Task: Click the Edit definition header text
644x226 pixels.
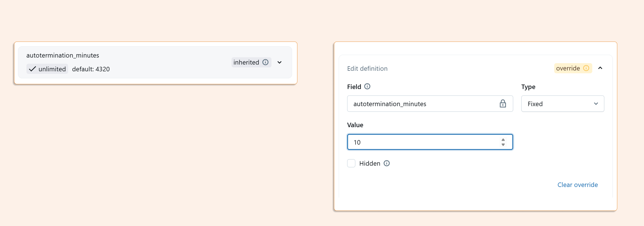Action: tap(367, 69)
